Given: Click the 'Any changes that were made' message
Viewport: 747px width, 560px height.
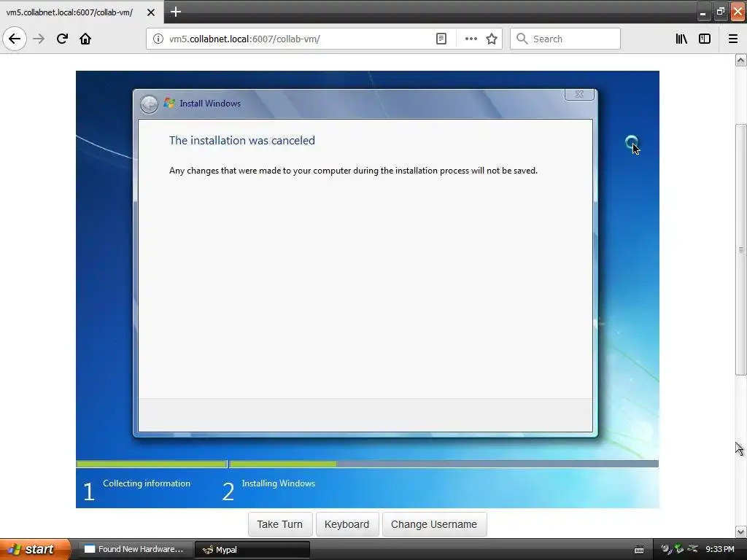Looking at the screenshot, I should (353, 171).
